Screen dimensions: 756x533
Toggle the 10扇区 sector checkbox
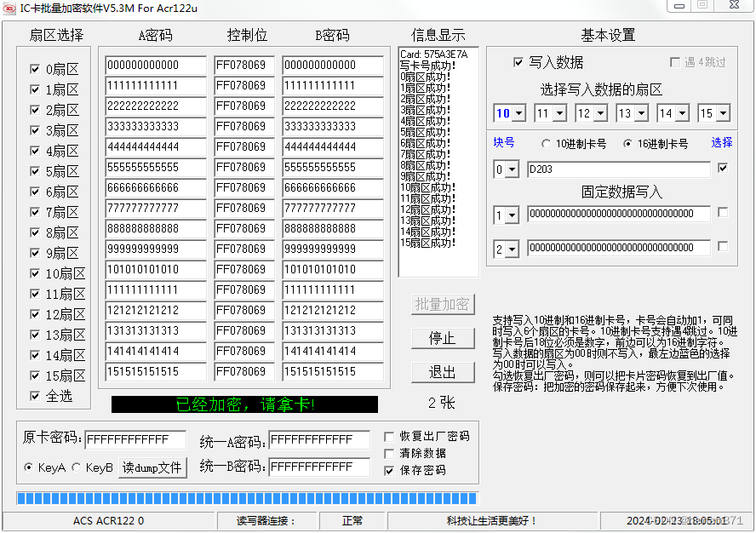(x=35, y=273)
